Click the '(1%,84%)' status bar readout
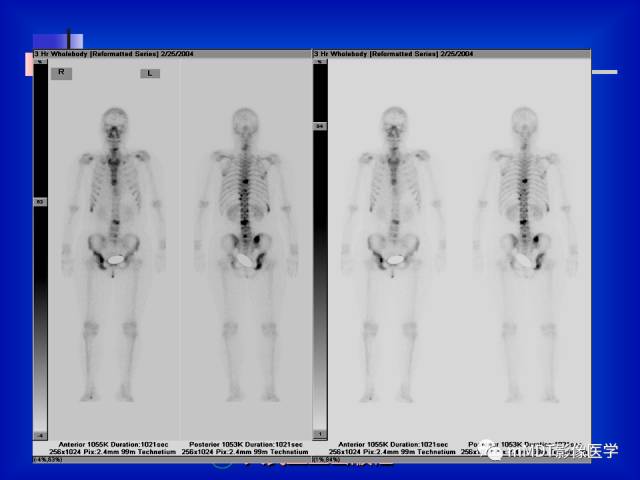Image resolution: width=640 pixels, height=480 pixels. tap(326, 460)
